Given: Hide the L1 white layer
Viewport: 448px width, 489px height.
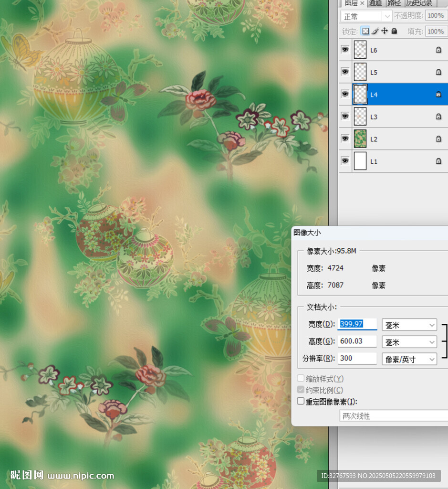Looking at the screenshot, I should point(345,160).
